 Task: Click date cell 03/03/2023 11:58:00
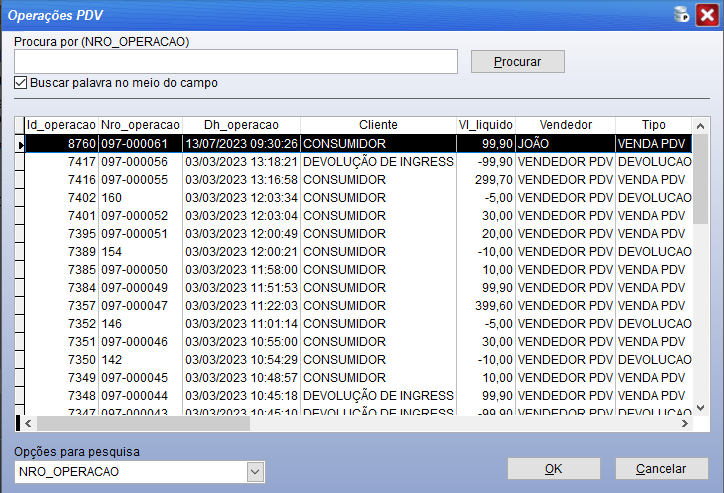241,270
